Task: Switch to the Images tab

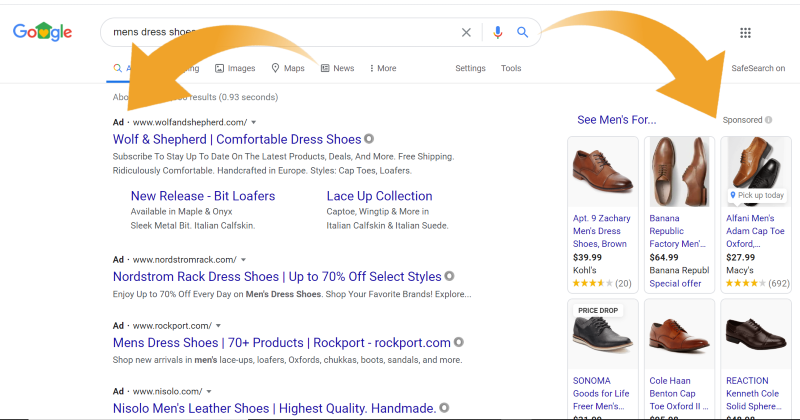Action: [235, 68]
